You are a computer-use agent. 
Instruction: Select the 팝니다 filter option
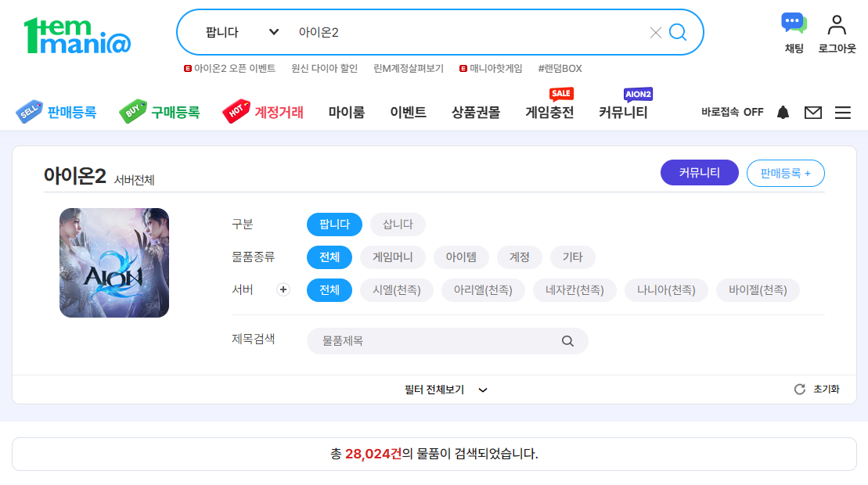tap(334, 225)
